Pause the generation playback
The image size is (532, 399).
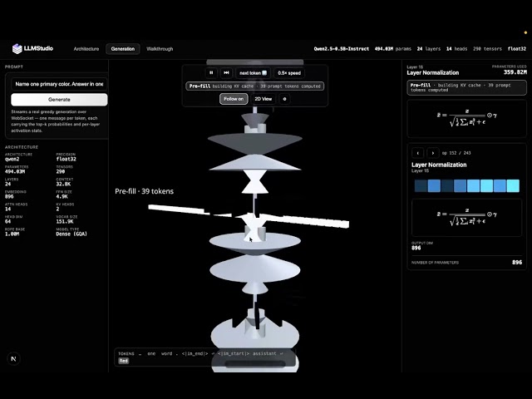point(211,72)
